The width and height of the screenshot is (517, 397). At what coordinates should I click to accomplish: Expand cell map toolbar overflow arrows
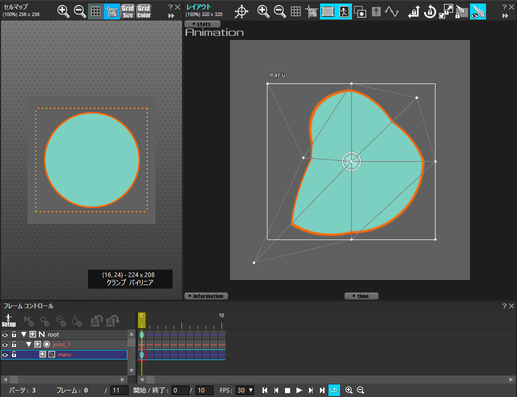171,16
